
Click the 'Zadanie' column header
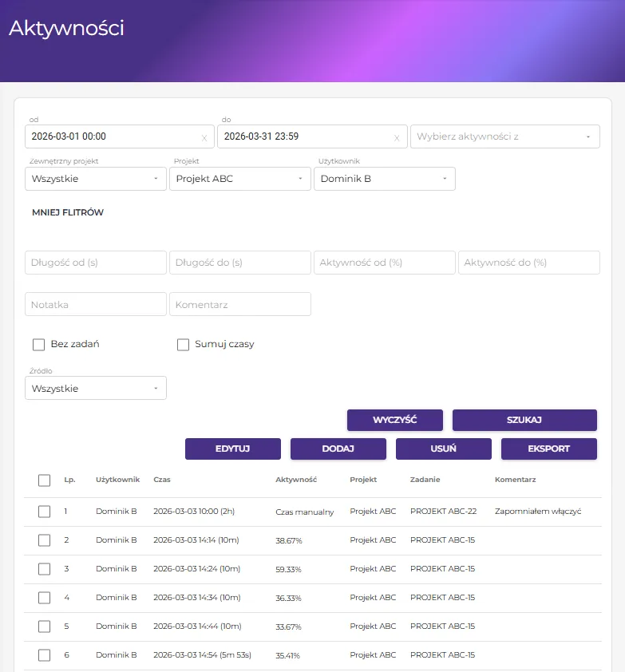tap(425, 480)
